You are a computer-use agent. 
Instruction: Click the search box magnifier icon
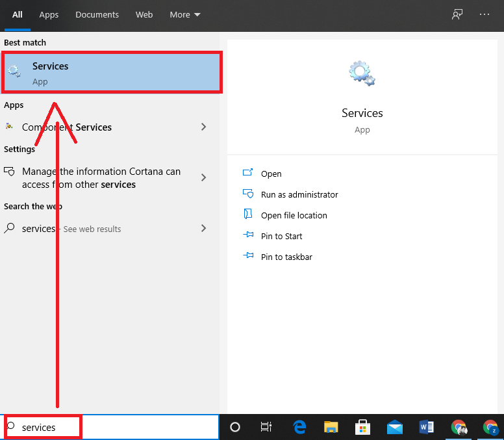(x=10, y=426)
